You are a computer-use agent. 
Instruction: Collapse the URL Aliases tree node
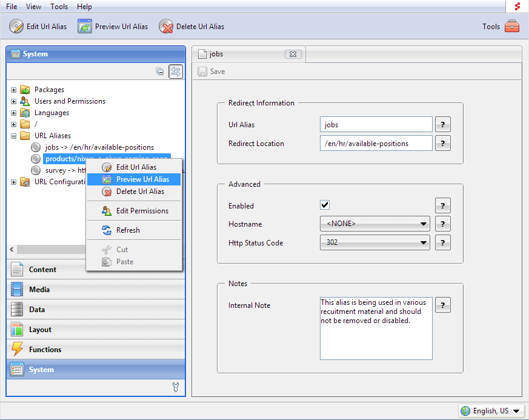(13, 136)
